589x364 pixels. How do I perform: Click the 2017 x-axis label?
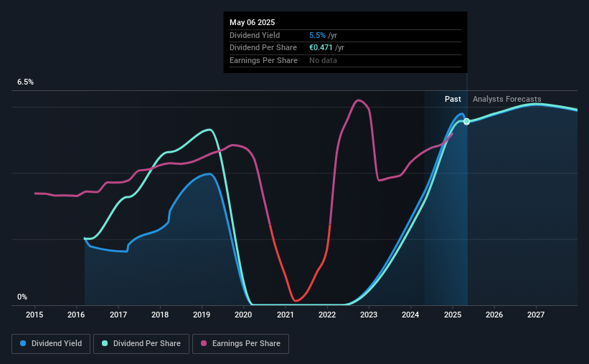click(x=118, y=315)
